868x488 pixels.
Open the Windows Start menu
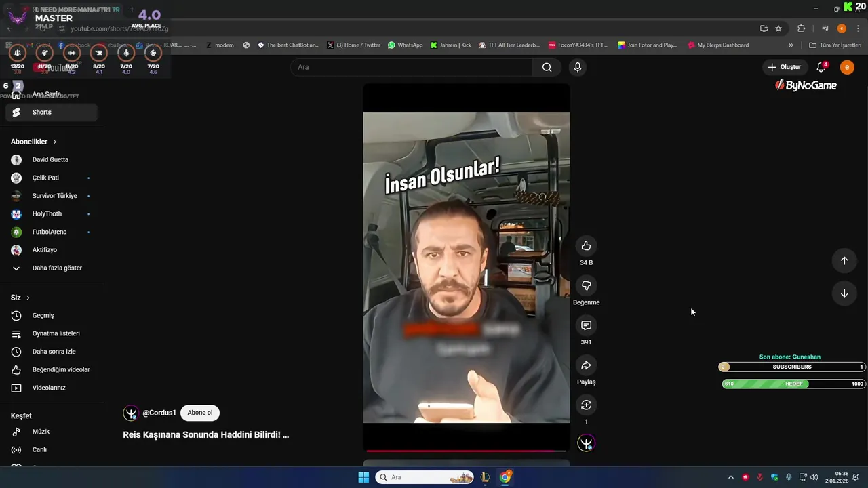[x=363, y=477]
